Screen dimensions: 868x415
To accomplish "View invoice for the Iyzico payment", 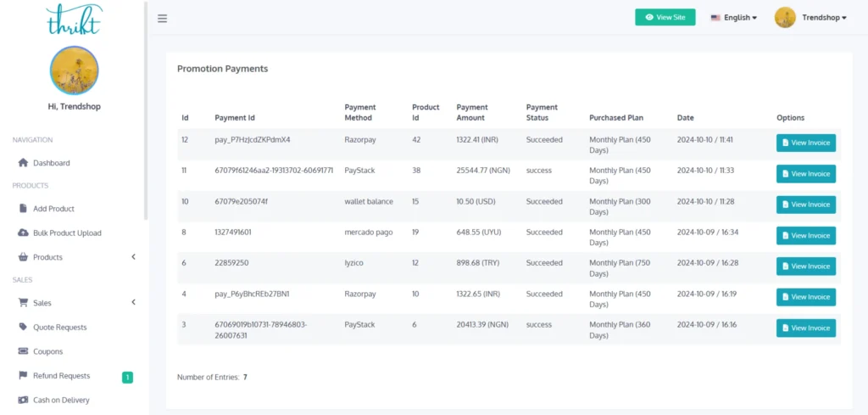I will pyautogui.click(x=805, y=266).
